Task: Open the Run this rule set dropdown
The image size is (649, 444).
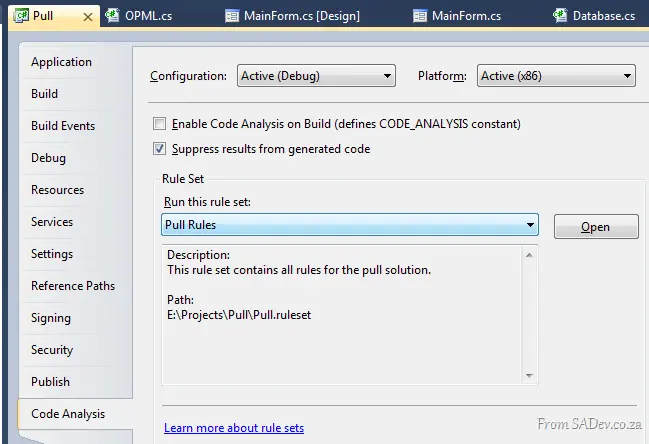Action: click(x=350, y=225)
